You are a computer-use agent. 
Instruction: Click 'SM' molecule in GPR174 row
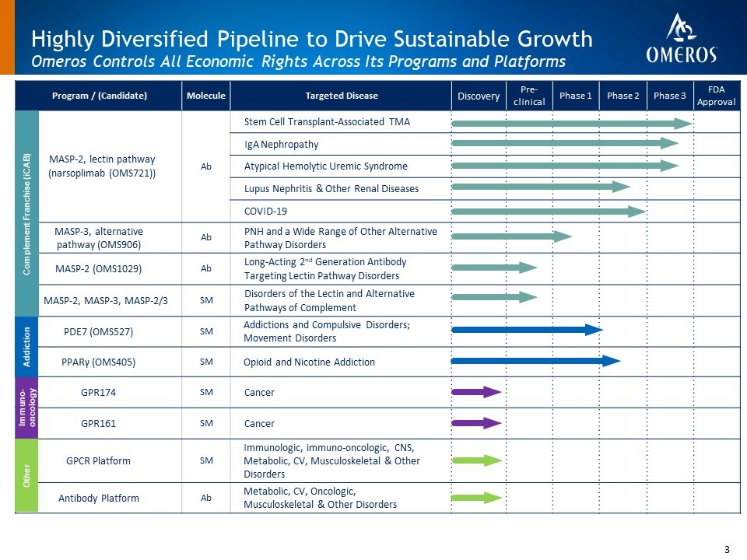(x=206, y=392)
